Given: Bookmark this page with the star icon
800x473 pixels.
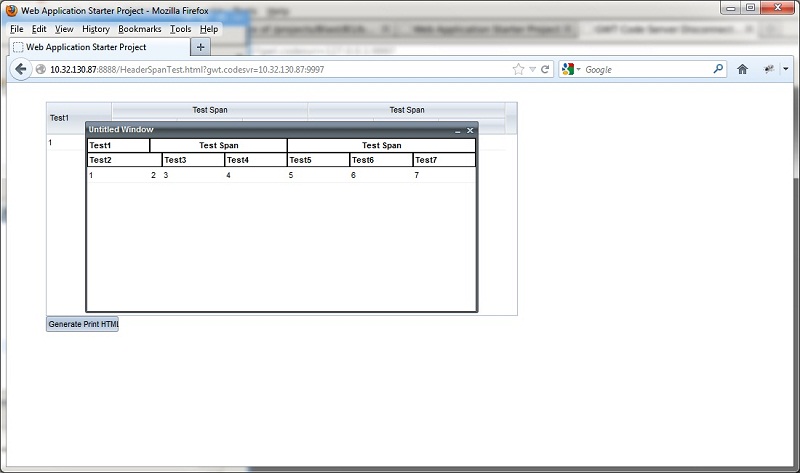Looking at the screenshot, I should [x=518, y=70].
